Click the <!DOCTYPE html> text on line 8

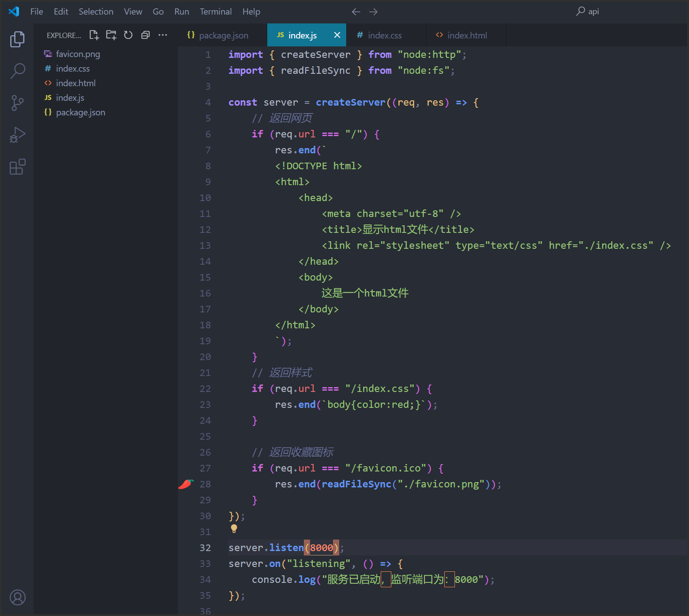coord(318,166)
